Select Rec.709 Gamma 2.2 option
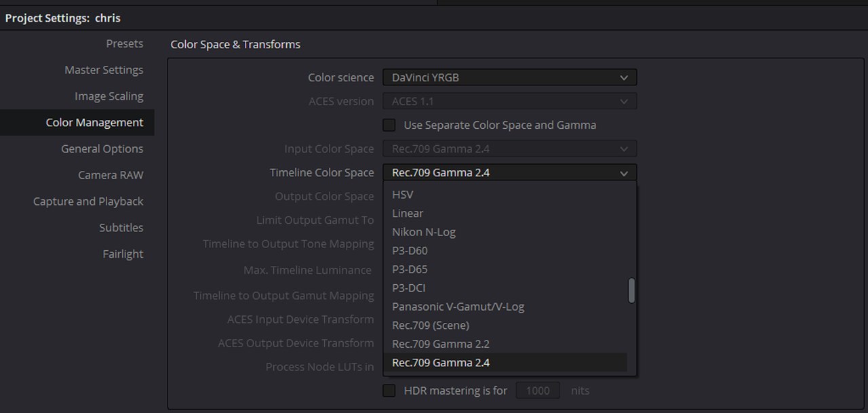This screenshot has width=868, height=413. [505, 344]
